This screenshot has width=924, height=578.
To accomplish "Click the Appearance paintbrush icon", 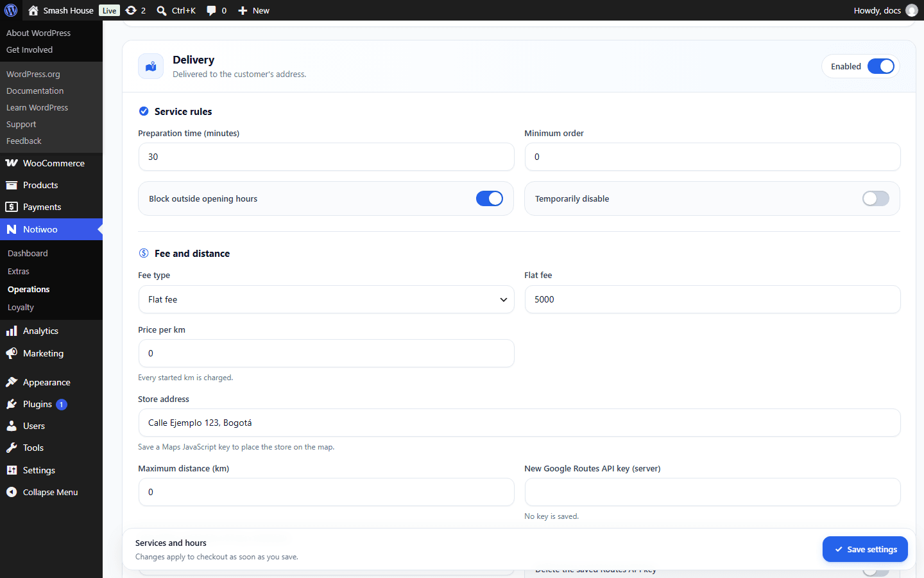I will (12, 382).
